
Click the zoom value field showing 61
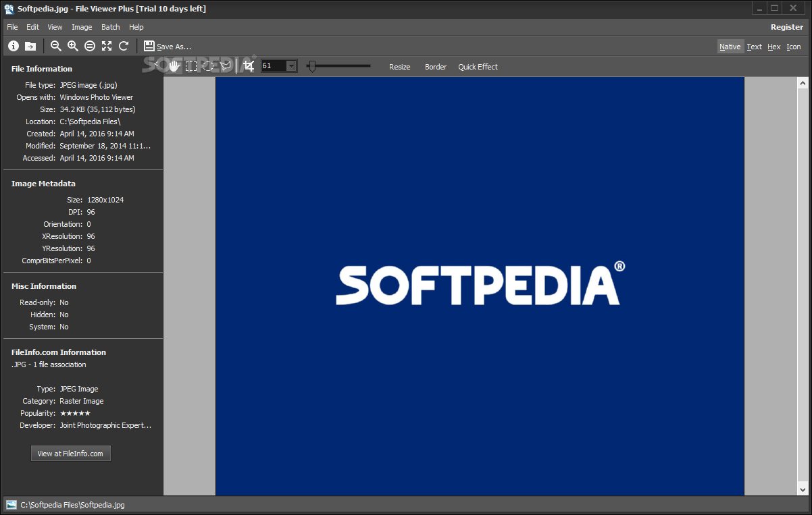click(x=274, y=66)
